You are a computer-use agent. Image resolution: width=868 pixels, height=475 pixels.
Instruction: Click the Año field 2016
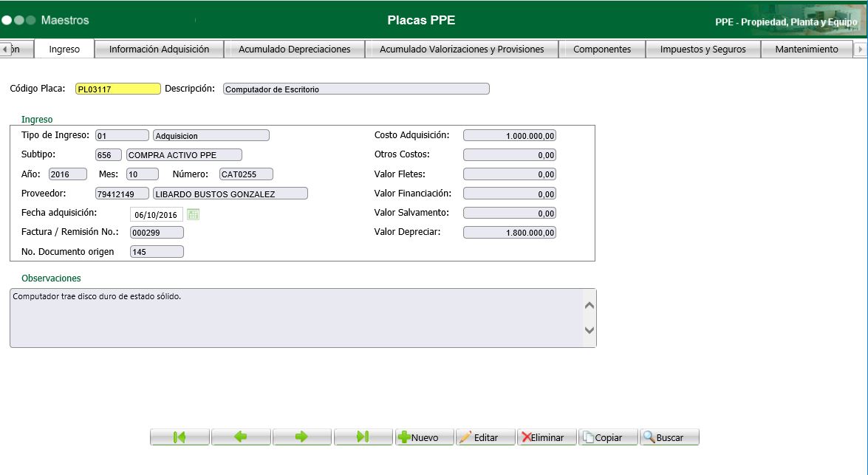[x=67, y=174]
